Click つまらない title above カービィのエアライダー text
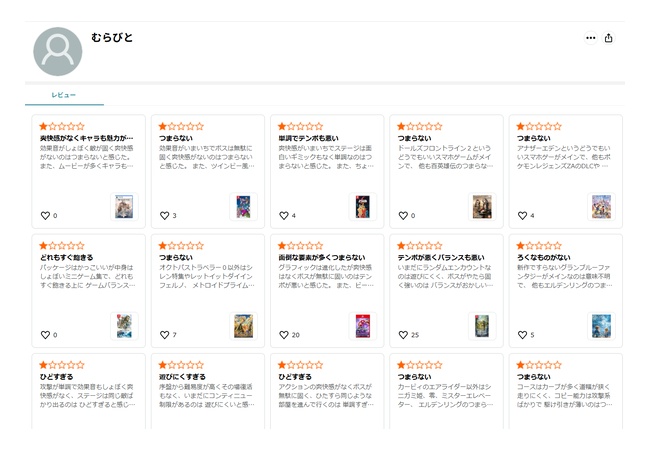This screenshot has width=650, height=450. pos(415,377)
